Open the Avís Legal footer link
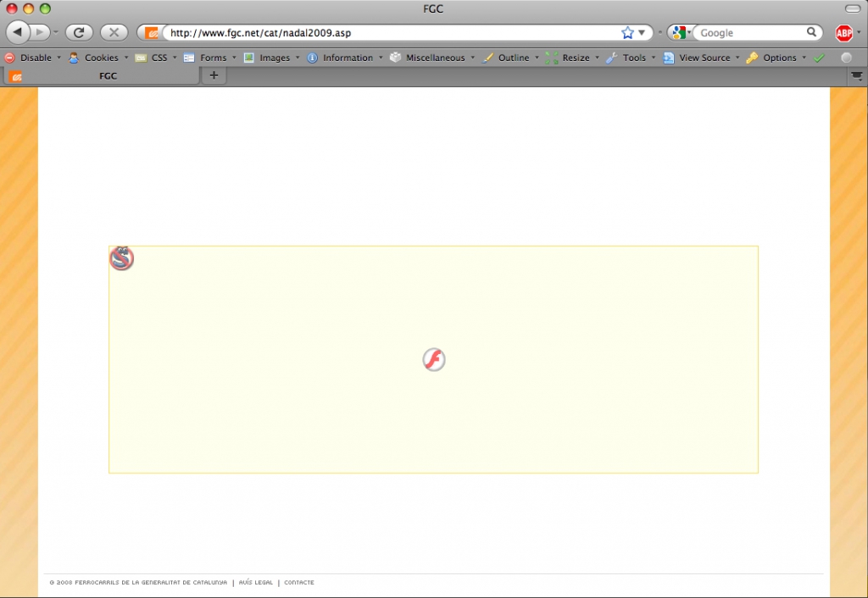This screenshot has width=868, height=598. 256,583
